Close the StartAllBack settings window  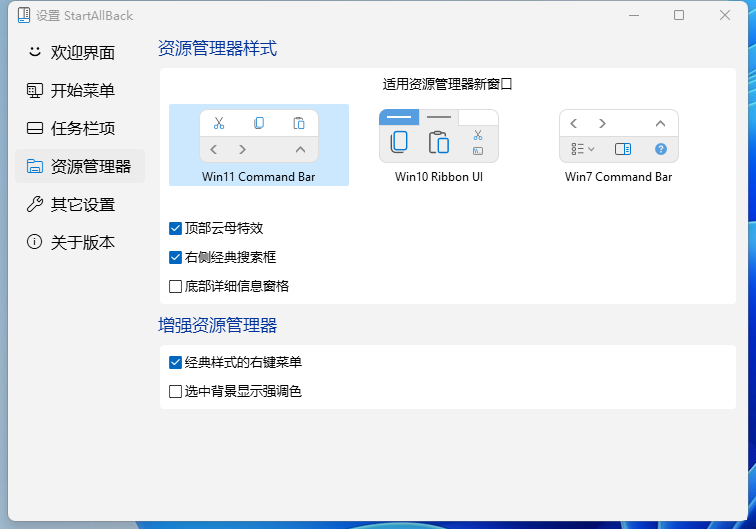[725, 15]
